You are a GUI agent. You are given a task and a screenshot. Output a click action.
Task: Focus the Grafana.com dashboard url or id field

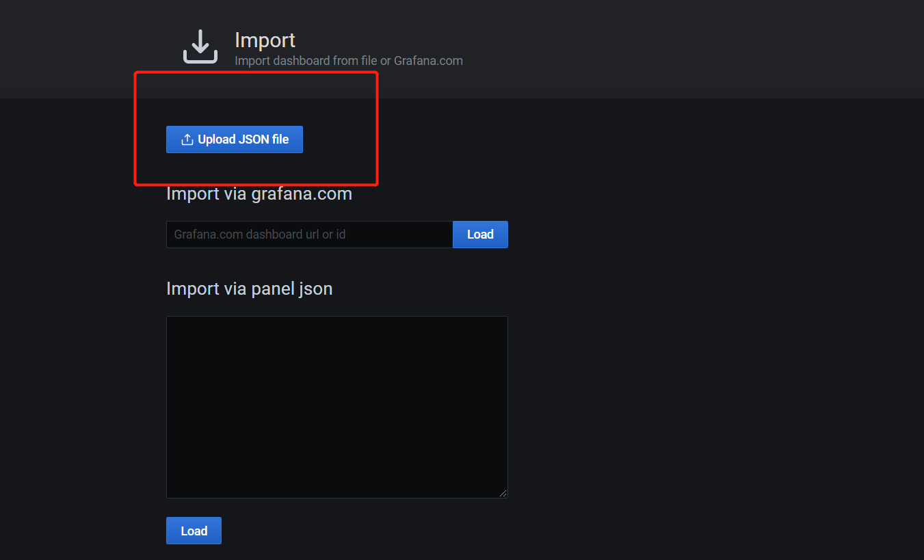pos(309,235)
